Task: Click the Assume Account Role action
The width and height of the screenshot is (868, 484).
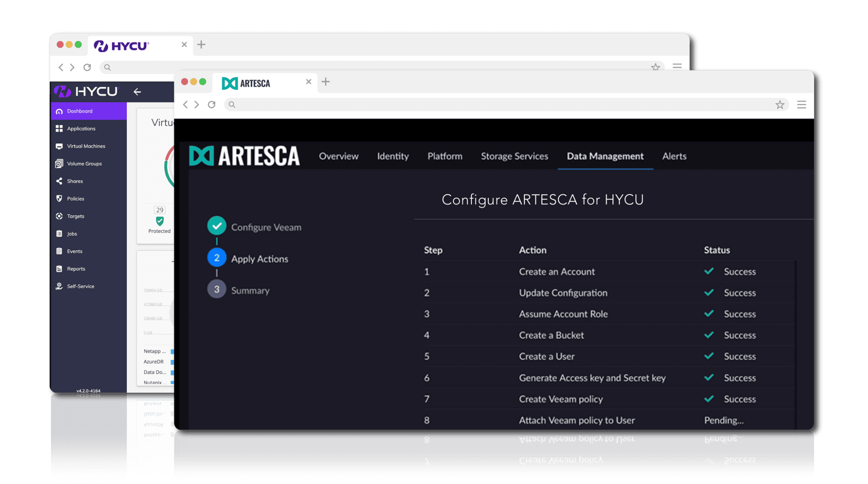Action: coord(563,314)
